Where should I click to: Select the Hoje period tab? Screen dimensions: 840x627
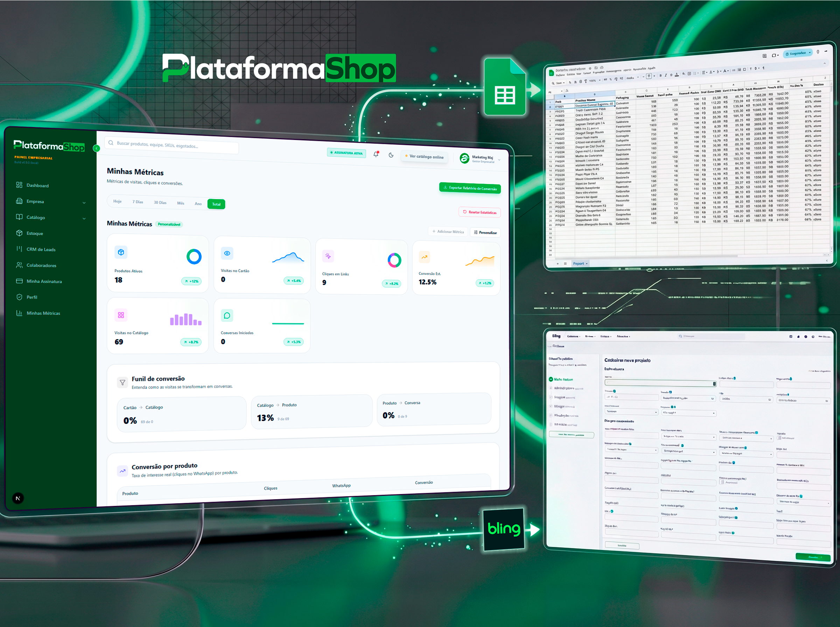pos(117,201)
